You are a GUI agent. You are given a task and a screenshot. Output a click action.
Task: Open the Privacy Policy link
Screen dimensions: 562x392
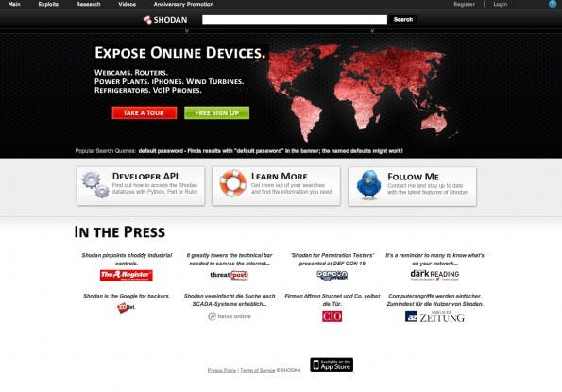pos(222,370)
